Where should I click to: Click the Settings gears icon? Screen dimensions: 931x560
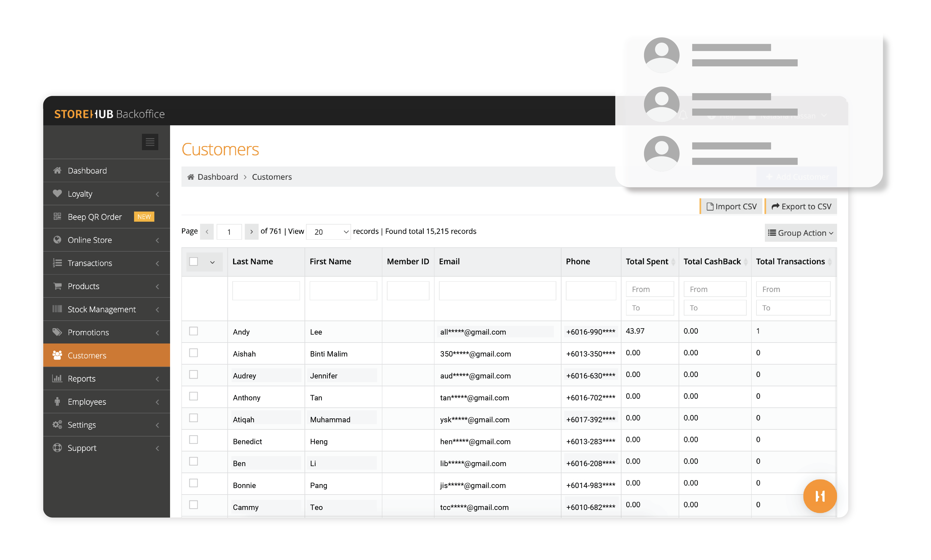[57, 424]
